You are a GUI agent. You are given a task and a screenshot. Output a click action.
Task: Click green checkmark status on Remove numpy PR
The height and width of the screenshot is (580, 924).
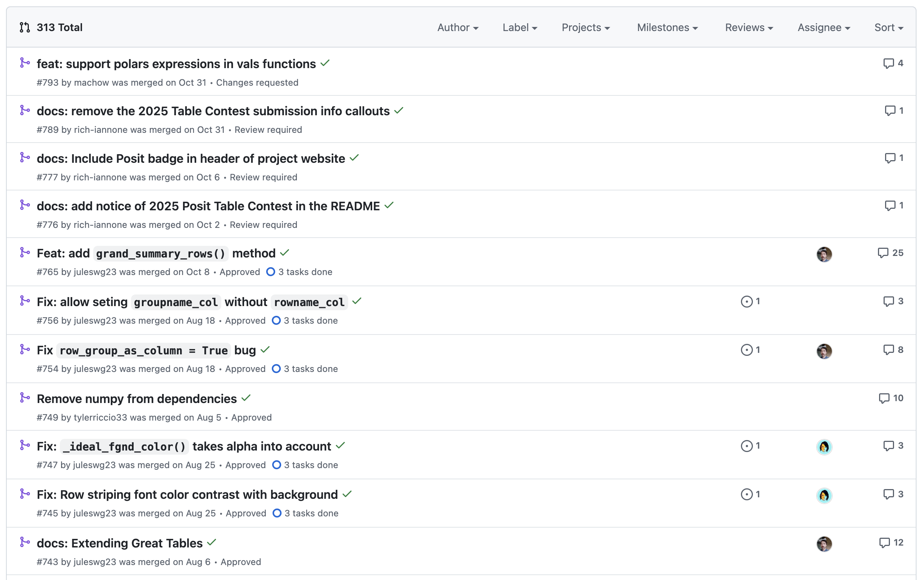(246, 398)
